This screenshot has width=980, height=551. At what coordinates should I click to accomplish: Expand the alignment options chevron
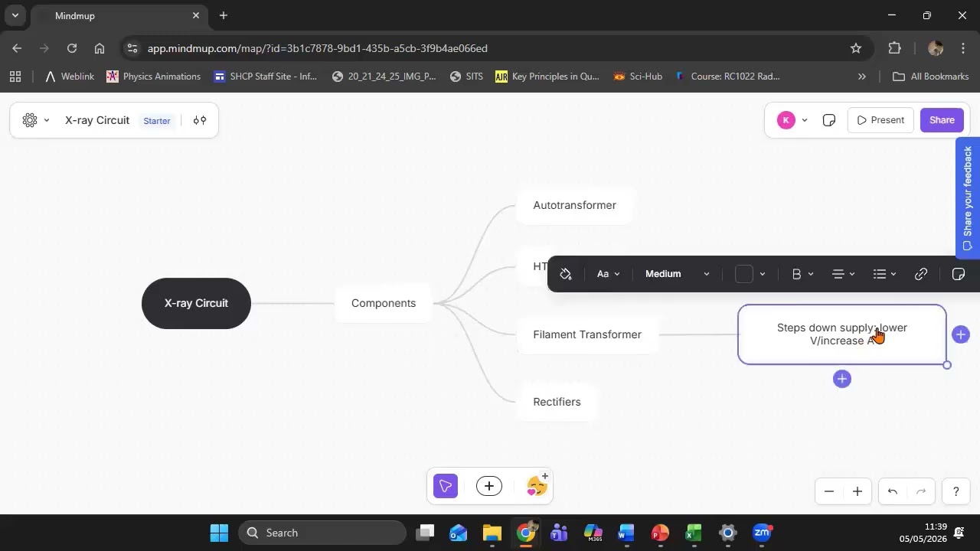(852, 274)
